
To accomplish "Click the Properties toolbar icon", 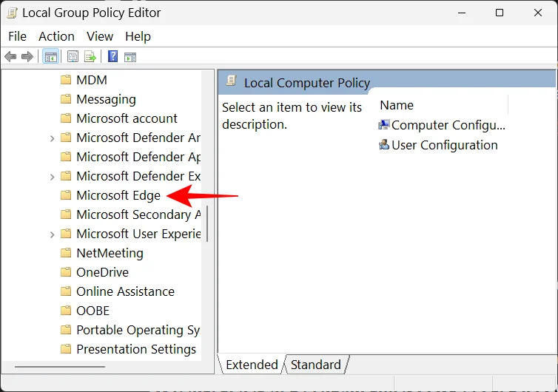I will tap(73, 56).
